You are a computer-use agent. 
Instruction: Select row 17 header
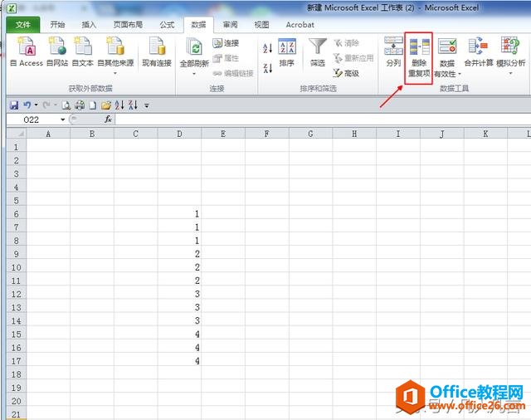click(x=17, y=361)
